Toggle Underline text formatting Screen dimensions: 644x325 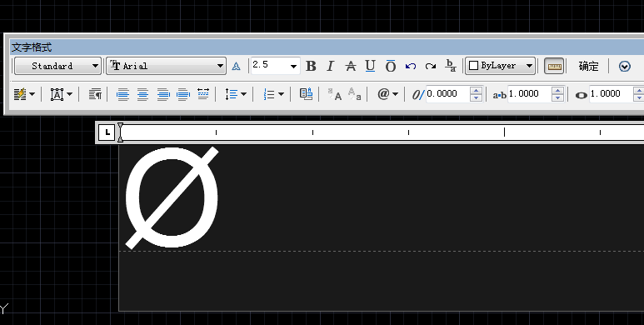(x=370, y=66)
